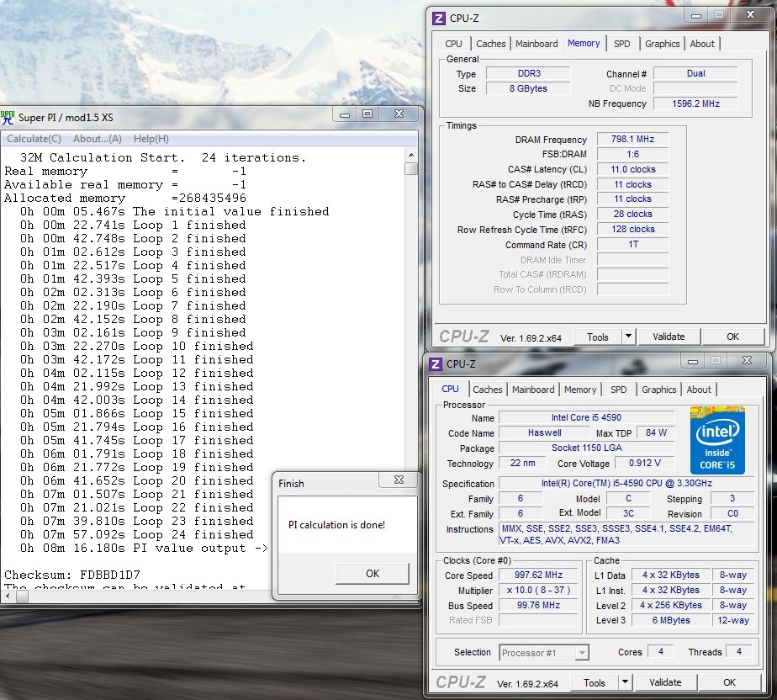
Task: Expand Tools dropdown arrow in upper CPU-Z window
Action: tap(628, 337)
